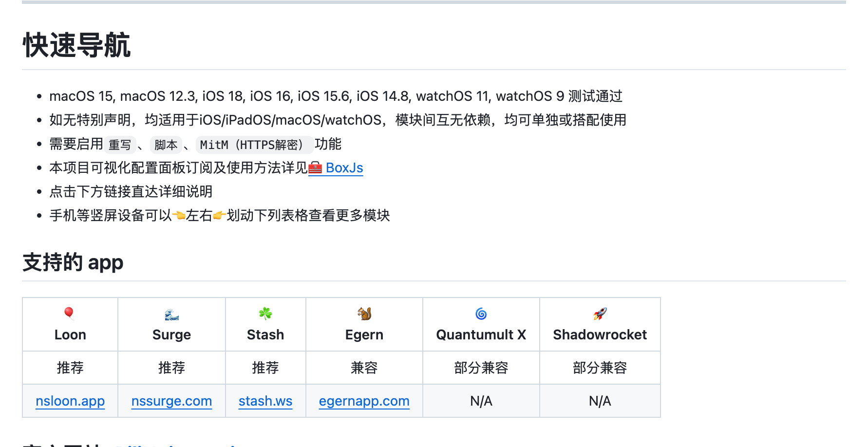
Task: Click the 脚本 code tag
Action: [166, 145]
